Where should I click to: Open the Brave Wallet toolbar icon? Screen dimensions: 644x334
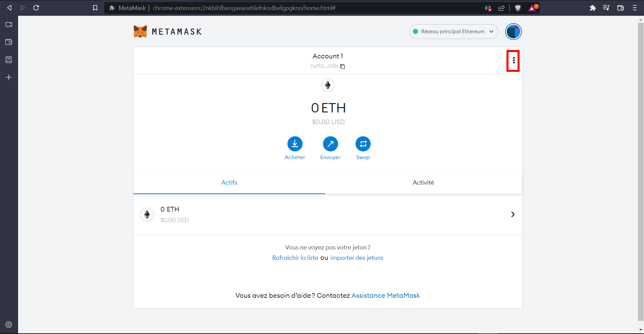[x=621, y=8]
